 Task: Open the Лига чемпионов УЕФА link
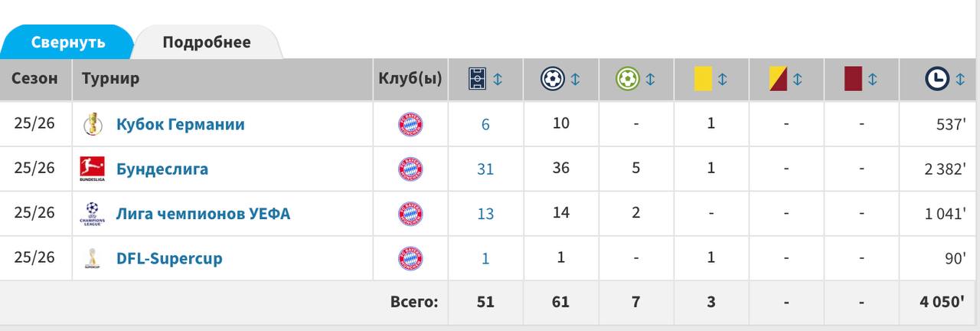204,213
